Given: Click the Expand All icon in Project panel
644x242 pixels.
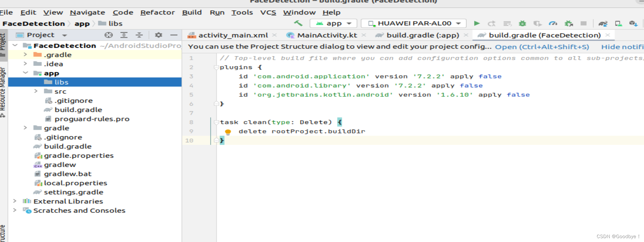Looking at the screenshot, I should pyautogui.click(x=124, y=35).
